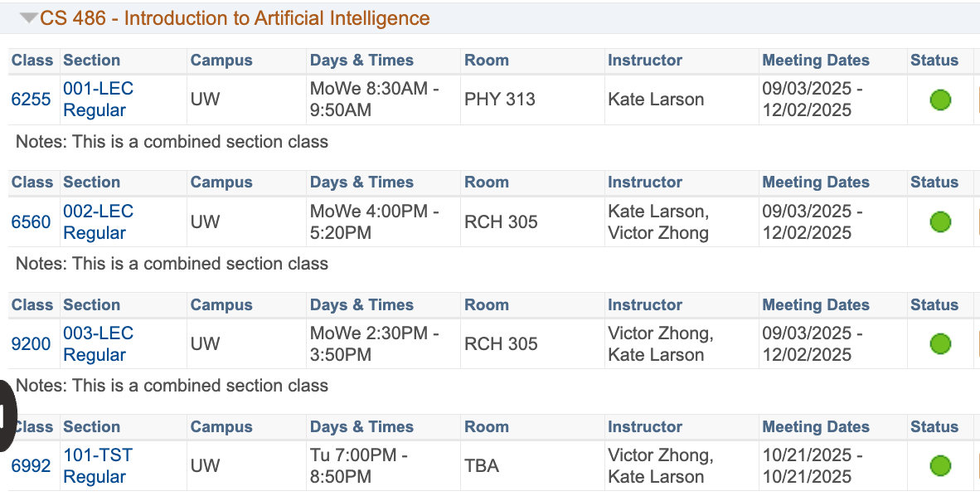The width and height of the screenshot is (980, 501).
Task: Click green open status icon for class 6255
Action: 940,100
